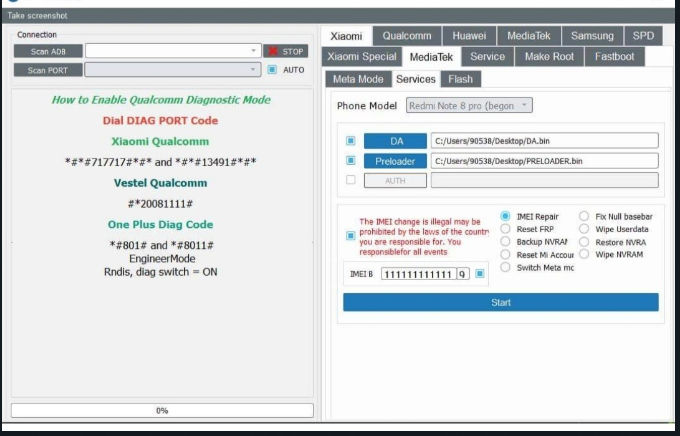Click the blue Start button
This screenshot has height=436, width=680.
coord(501,302)
